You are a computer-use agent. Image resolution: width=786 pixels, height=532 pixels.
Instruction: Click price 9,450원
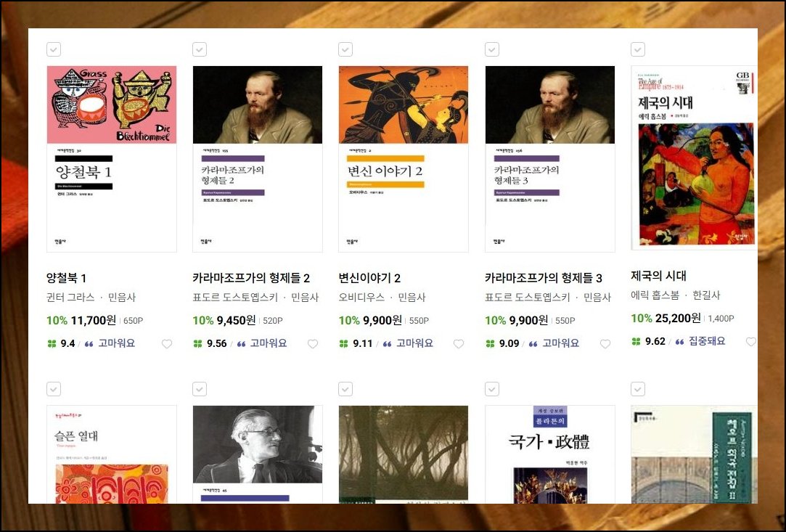[x=236, y=320]
